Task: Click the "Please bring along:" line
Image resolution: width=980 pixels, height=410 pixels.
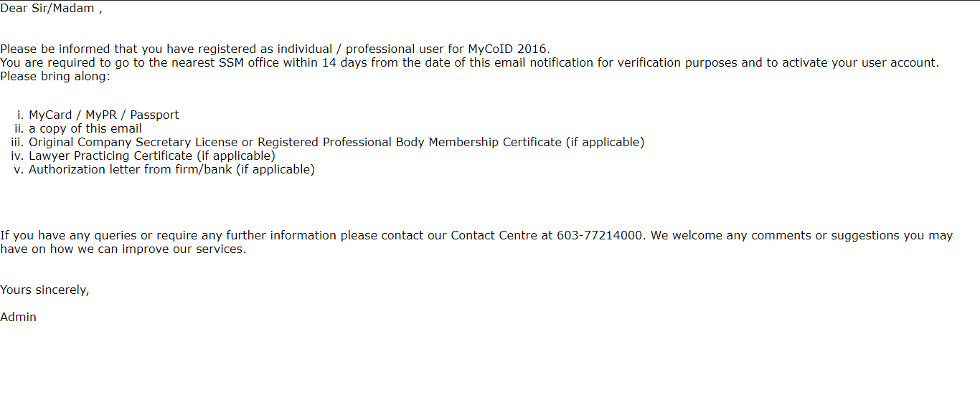Action: click(55, 77)
